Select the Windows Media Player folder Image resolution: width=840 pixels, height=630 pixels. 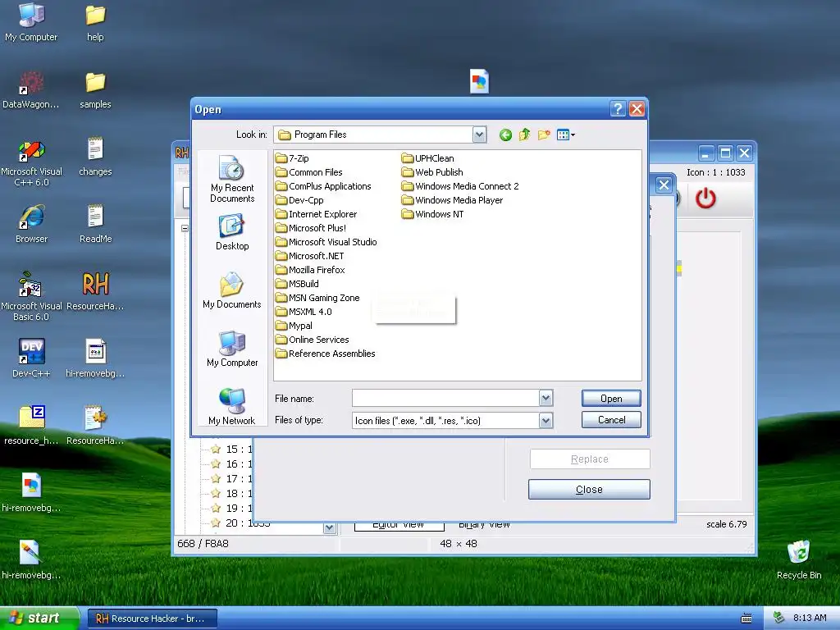[453, 200]
